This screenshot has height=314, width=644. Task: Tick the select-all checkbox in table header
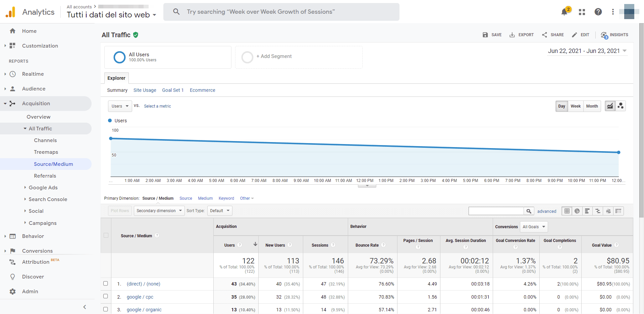(x=106, y=235)
